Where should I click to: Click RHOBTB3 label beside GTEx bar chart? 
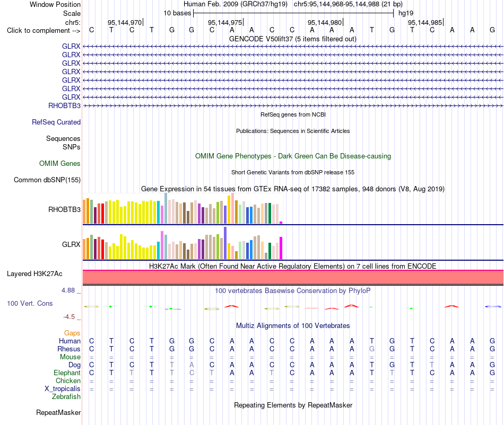[x=64, y=210]
